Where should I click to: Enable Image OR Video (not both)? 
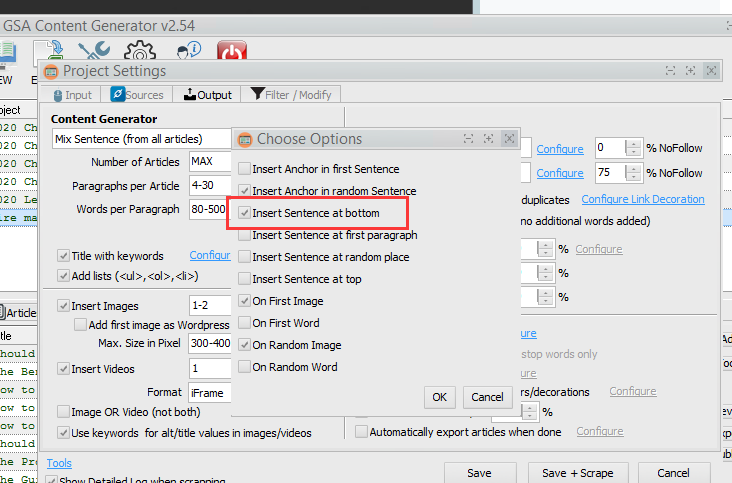(x=63, y=412)
